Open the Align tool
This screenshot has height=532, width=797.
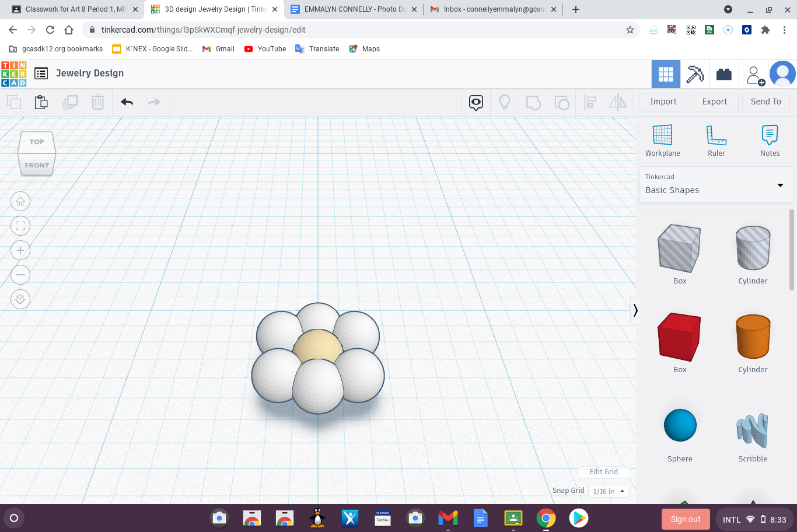(x=590, y=102)
